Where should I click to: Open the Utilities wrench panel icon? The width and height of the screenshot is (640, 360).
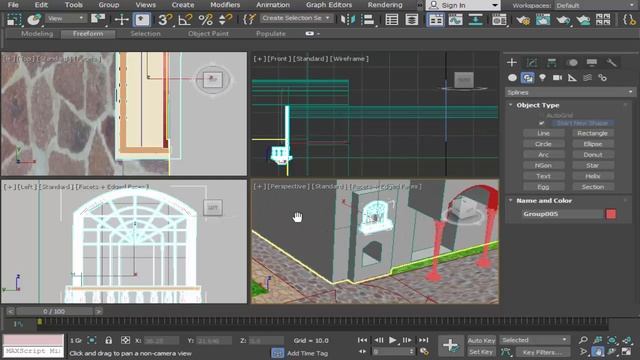611,62
